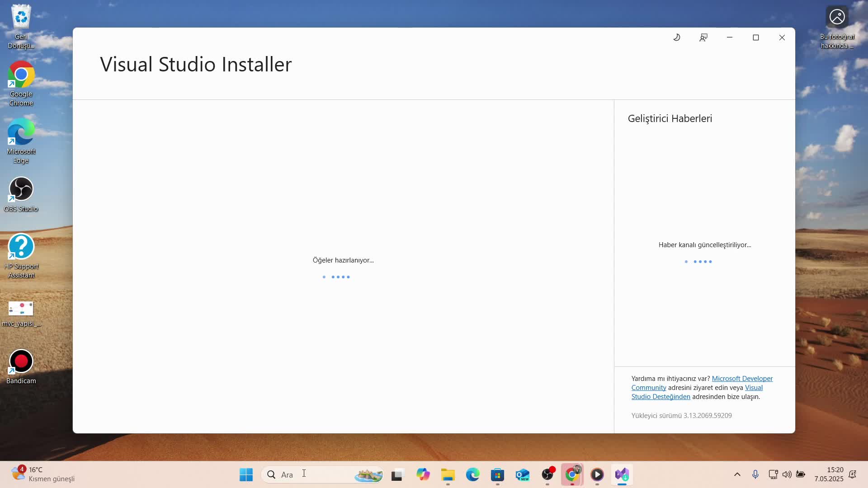Image resolution: width=868 pixels, height=488 pixels.
Task: Select the Bandicam desktop shortcut
Action: 21,367
